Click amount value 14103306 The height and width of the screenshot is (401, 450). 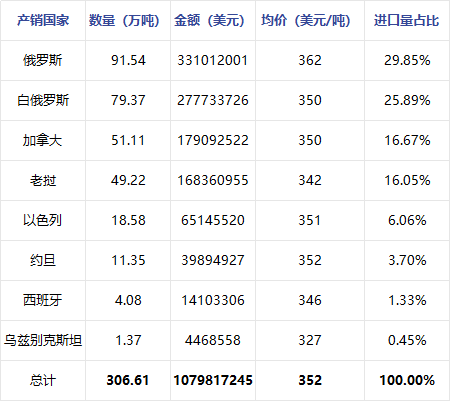coord(213,300)
